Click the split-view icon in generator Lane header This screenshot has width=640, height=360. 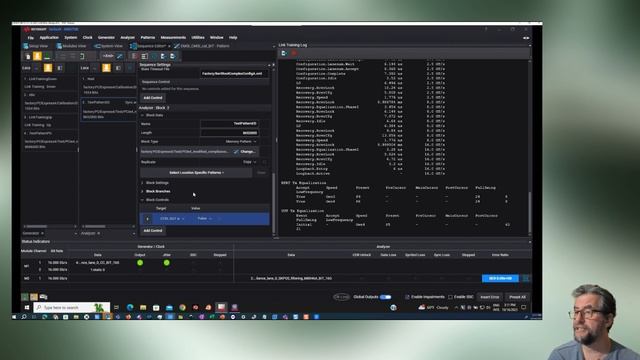point(60,68)
